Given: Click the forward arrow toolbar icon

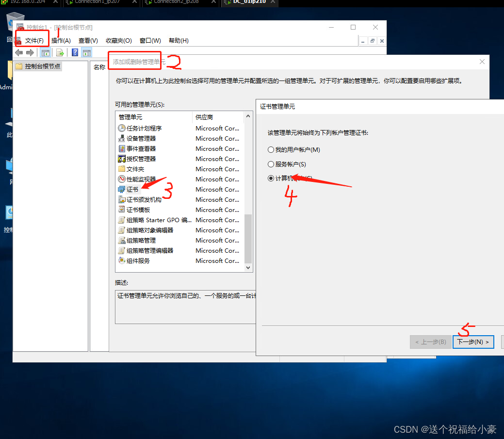Looking at the screenshot, I should (x=30, y=53).
